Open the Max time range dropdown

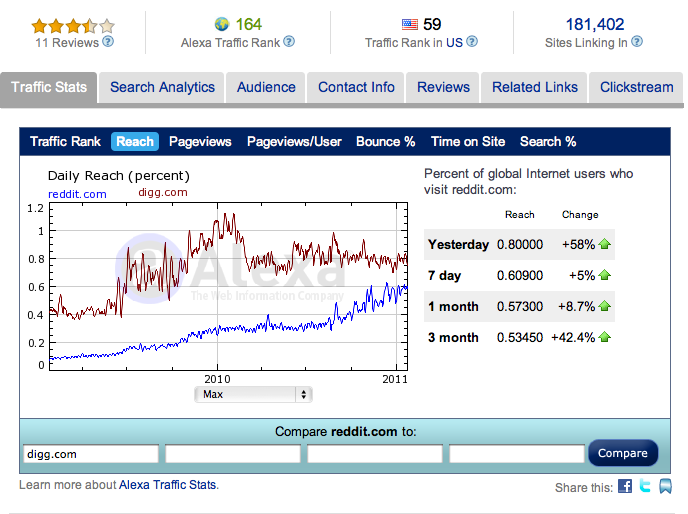[x=253, y=394]
